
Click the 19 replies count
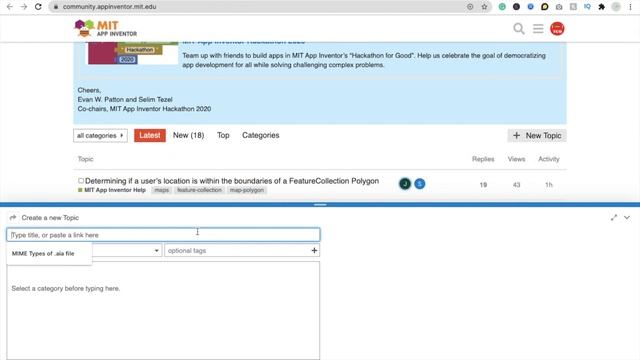(483, 185)
